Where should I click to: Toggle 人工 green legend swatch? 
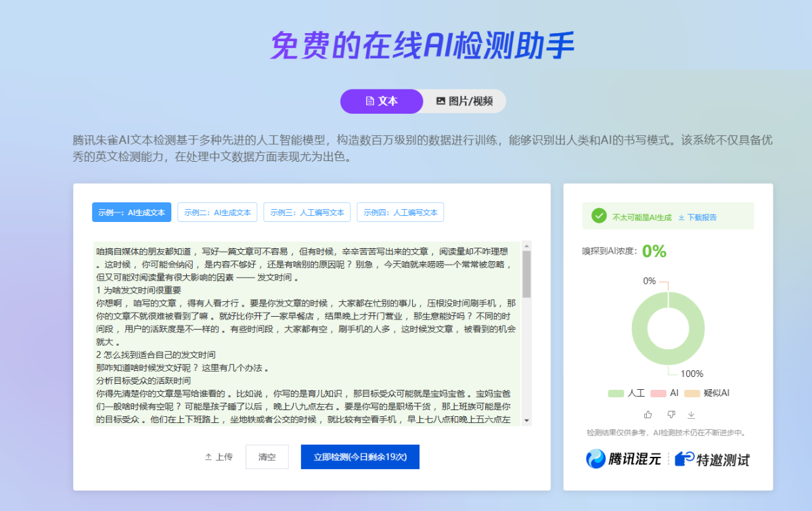tap(616, 393)
